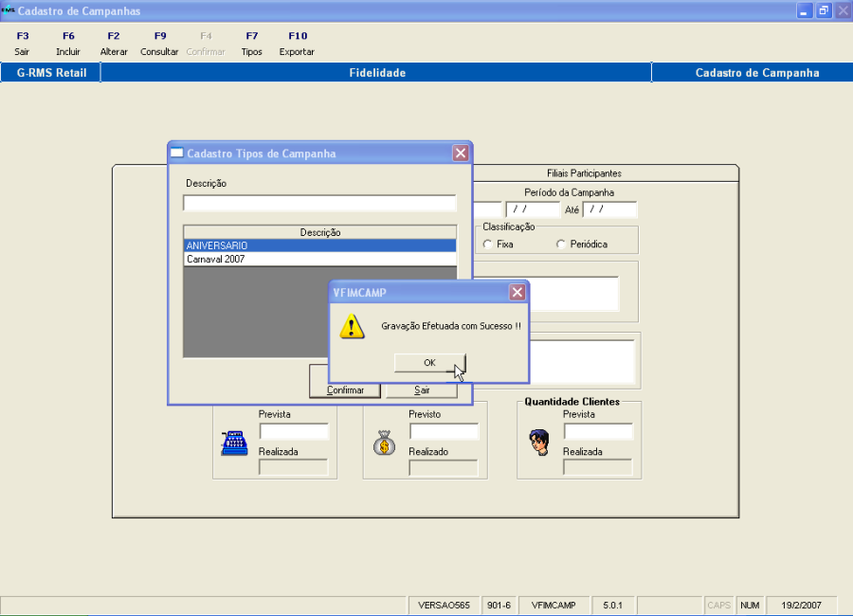Click the Realizada field beside the cash register
The width and height of the screenshot is (853, 616).
[294, 467]
